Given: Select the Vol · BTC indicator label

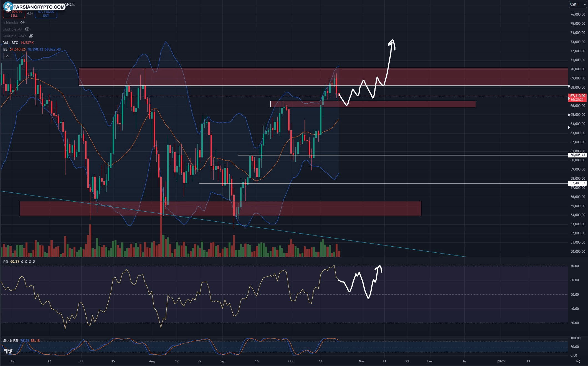Looking at the screenshot, I should click(11, 42).
